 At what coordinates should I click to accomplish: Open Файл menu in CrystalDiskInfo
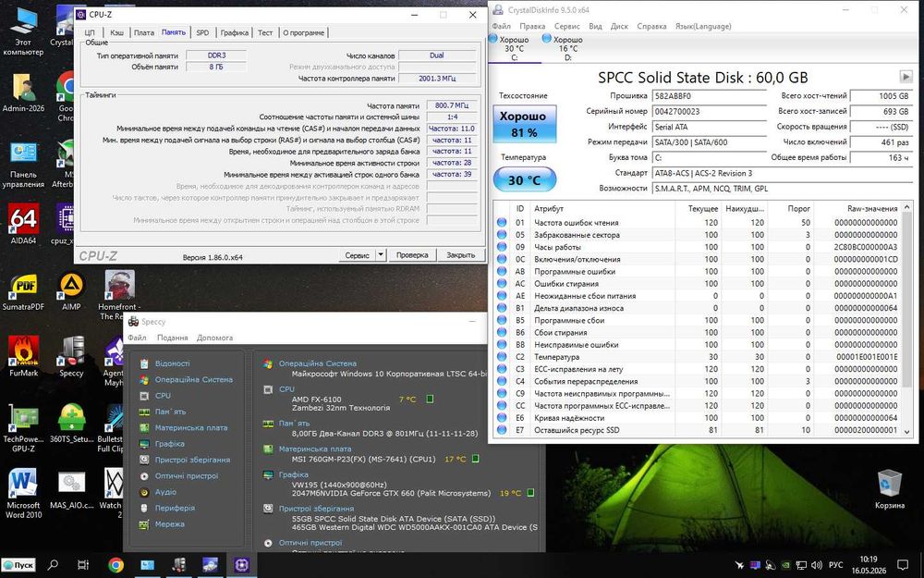pos(502,26)
